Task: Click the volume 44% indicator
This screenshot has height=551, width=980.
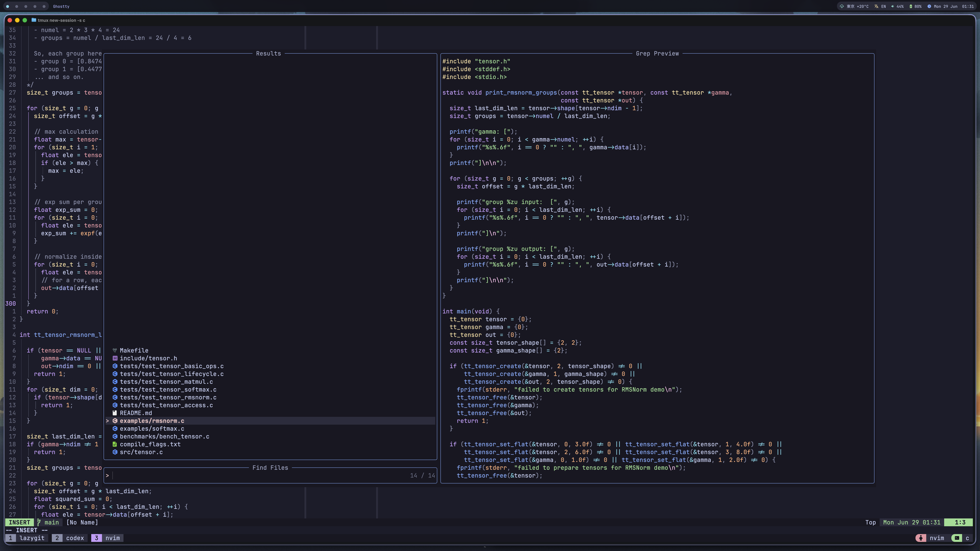Action: point(897,7)
